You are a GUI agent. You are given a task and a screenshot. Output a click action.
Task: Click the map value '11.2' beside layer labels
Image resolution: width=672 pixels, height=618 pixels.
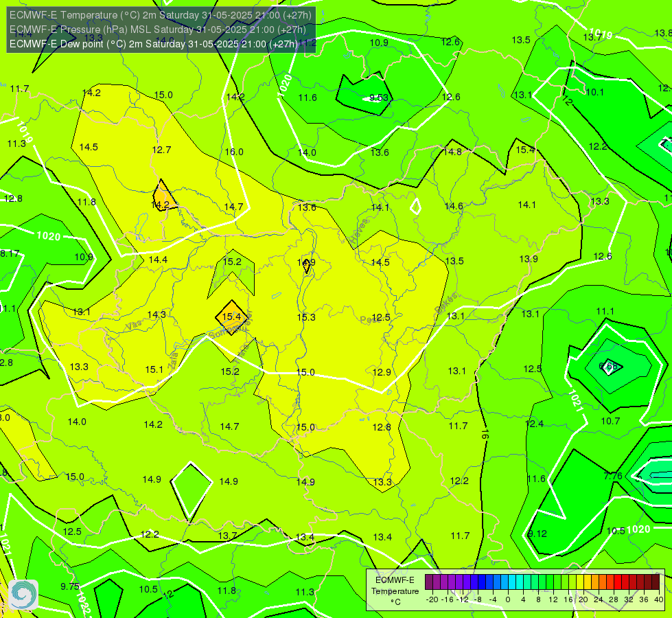[x=308, y=43]
